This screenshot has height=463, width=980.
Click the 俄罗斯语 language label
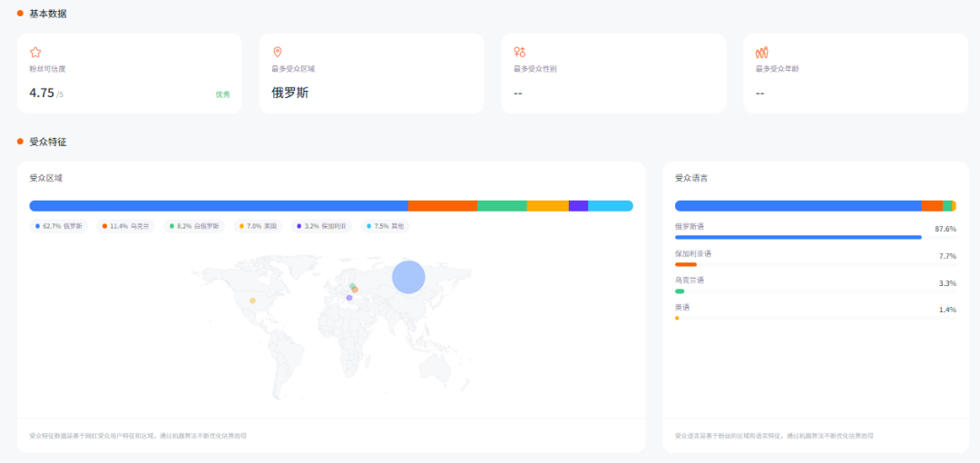[x=690, y=226]
